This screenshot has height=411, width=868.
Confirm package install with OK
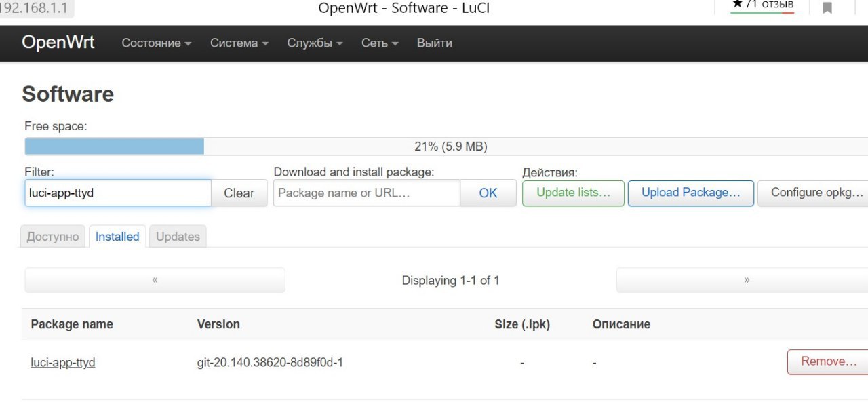[488, 193]
